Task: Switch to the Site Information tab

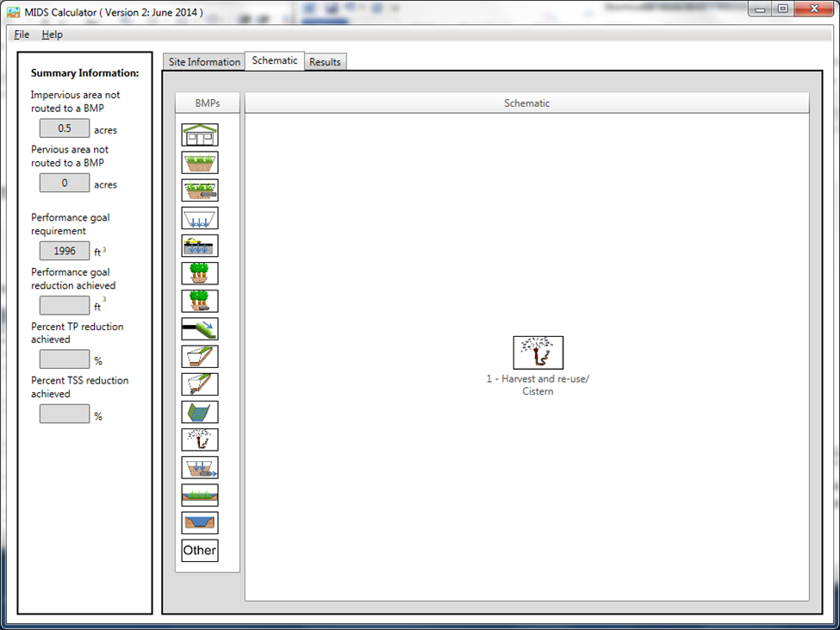Action: click(203, 62)
